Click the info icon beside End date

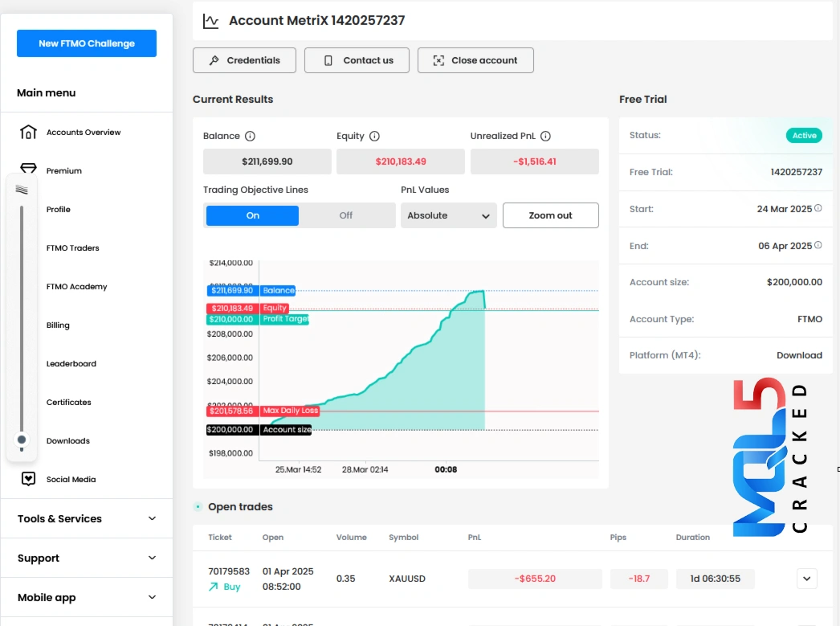point(818,246)
